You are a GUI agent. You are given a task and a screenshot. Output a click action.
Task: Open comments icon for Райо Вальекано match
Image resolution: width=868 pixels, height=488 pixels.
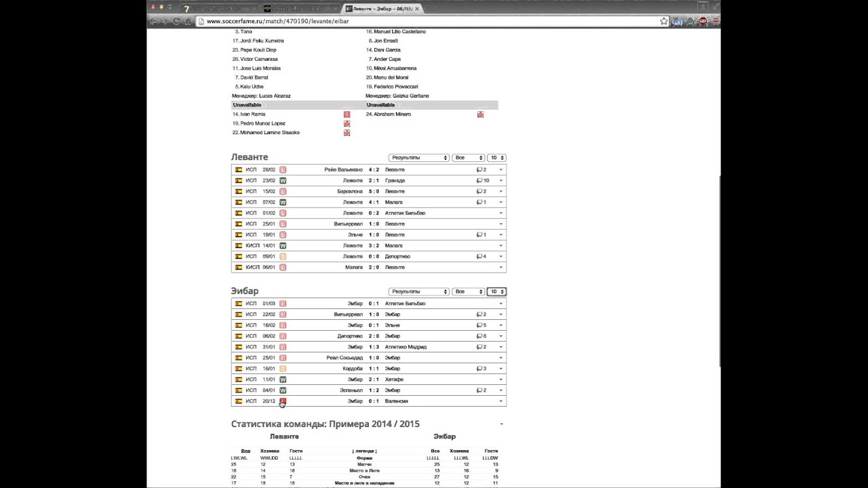click(x=479, y=169)
